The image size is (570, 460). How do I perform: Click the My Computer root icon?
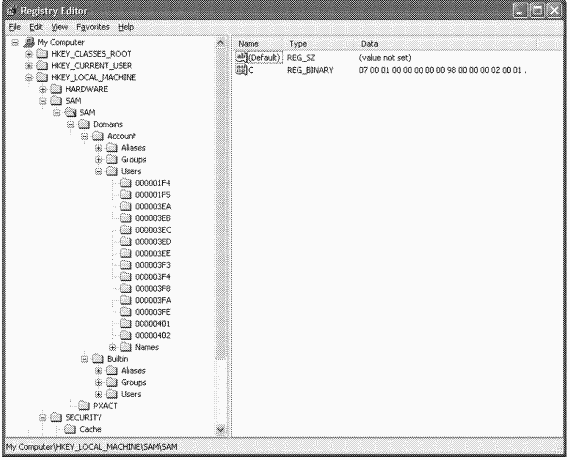click(29, 43)
